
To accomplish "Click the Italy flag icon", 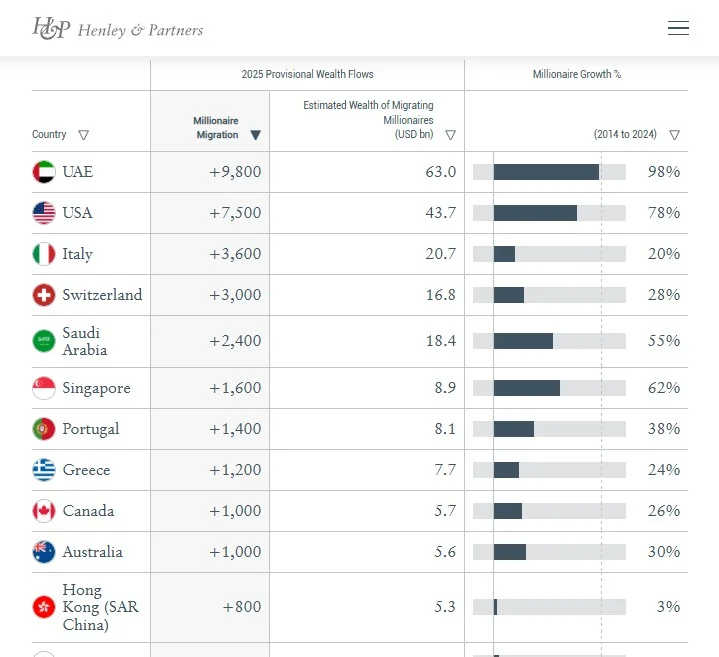I will 44,254.
